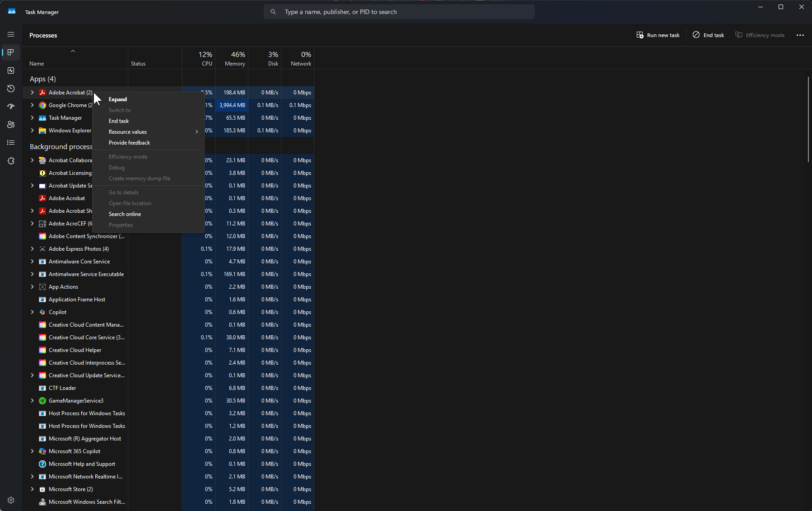Expand the Adobe Express Photos (4) group
The image size is (812, 511).
[x=32, y=249]
